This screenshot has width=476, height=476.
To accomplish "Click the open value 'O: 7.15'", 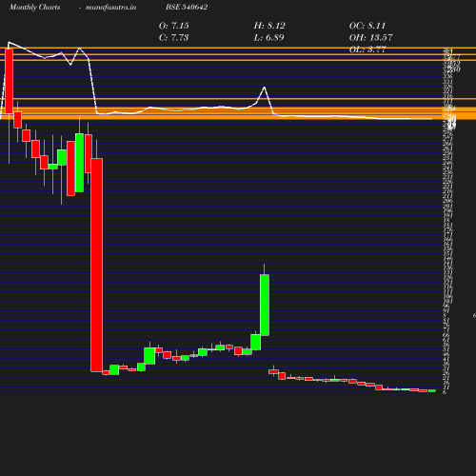I will (x=174, y=26).
